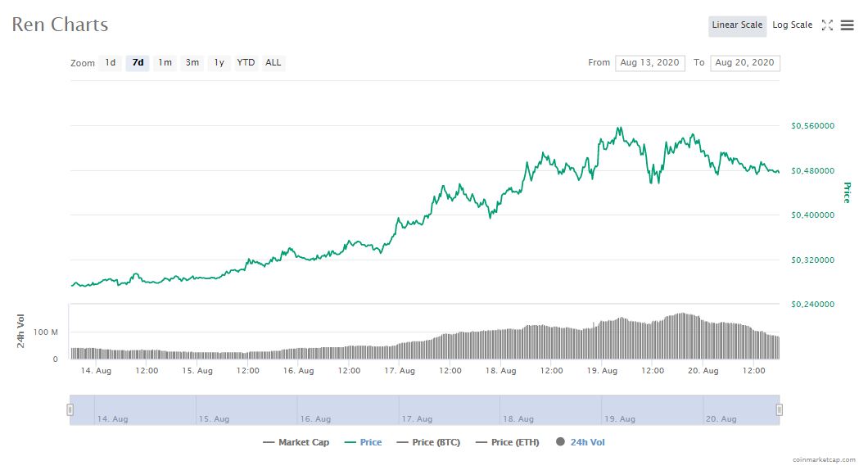The height and width of the screenshot is (470, 868).
Task: Select 19. Aug in navigator timeline
Action: [619, 419]
